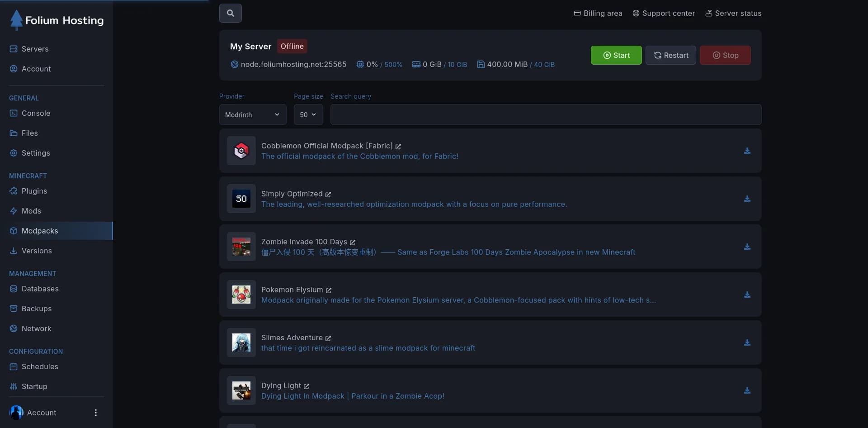Click the Dying Light thumbnail

241,390
